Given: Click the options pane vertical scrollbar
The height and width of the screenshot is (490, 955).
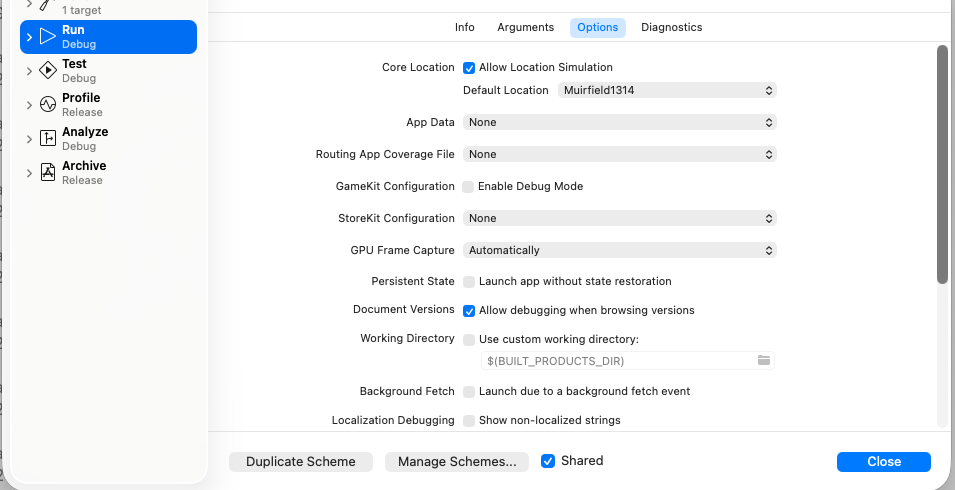Looking at the screenshot, I should click(x=942, y=165).
